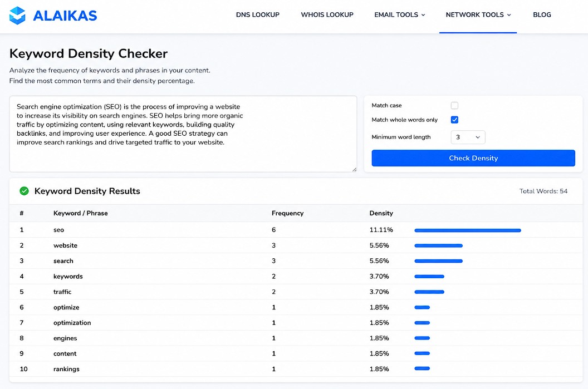Click the 11.11% density value

coord(381,230)
